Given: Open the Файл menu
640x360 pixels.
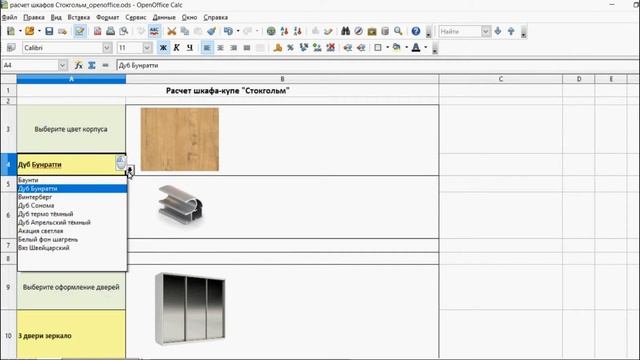Looking at the screenshot, I should click(x=9, y=18).
